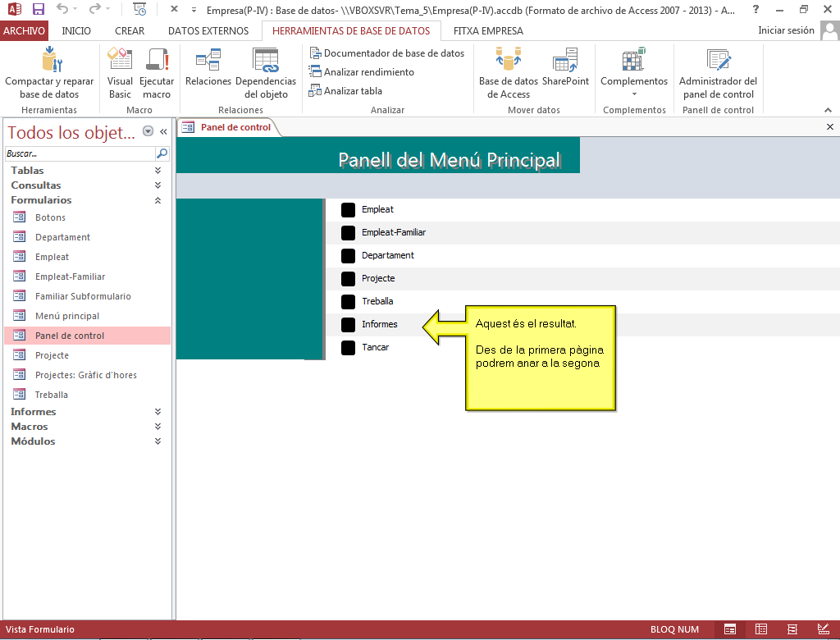Click Base de datos de Access
Screen dimensions: 840x640
[509, 73]
